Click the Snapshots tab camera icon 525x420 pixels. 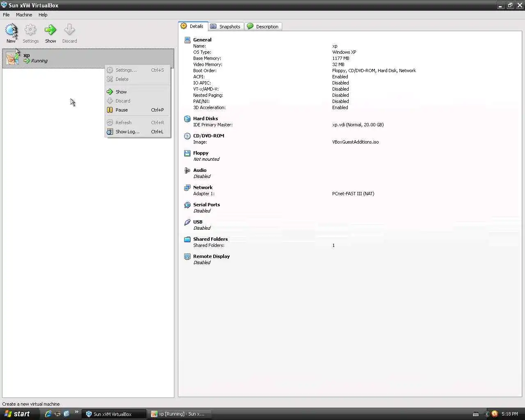pos(213,27)
